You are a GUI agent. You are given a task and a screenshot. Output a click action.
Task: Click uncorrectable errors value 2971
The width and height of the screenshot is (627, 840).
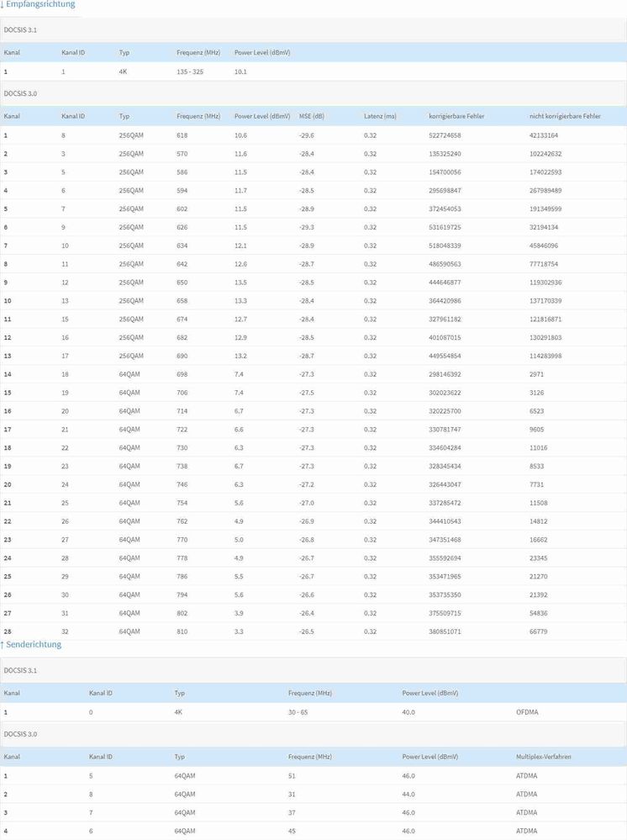tap(536, 374)
